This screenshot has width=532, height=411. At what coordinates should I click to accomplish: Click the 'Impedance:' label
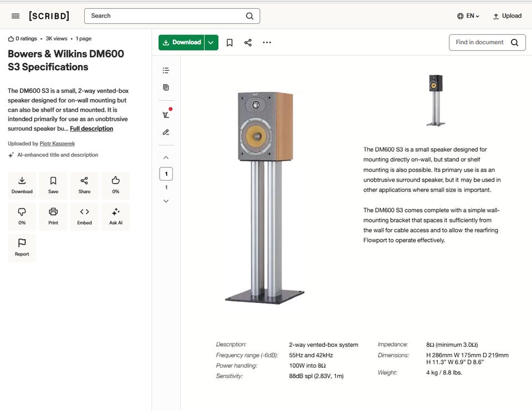(x=393, y=345)
